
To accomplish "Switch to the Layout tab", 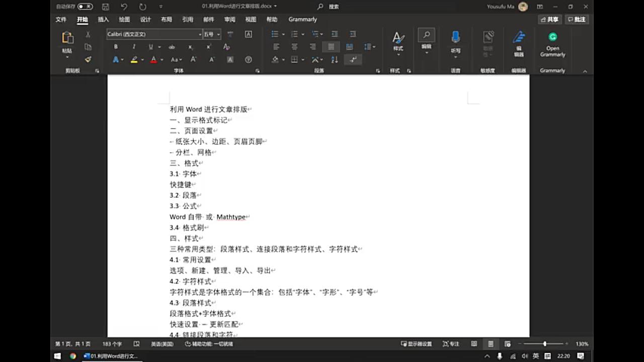I will pyautogui.click(x=166, y=19).
